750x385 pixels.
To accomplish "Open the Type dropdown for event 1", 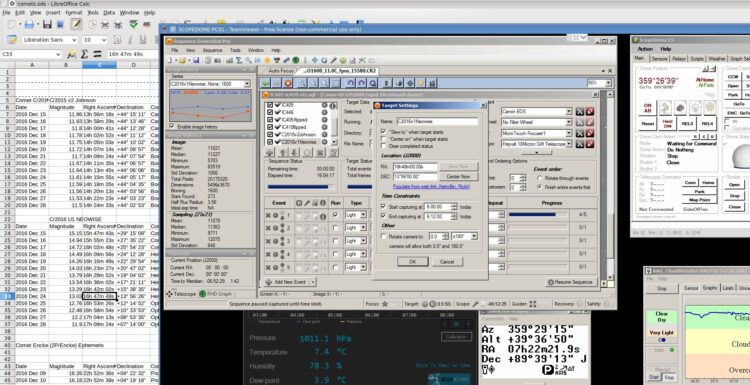I will 356,215.
